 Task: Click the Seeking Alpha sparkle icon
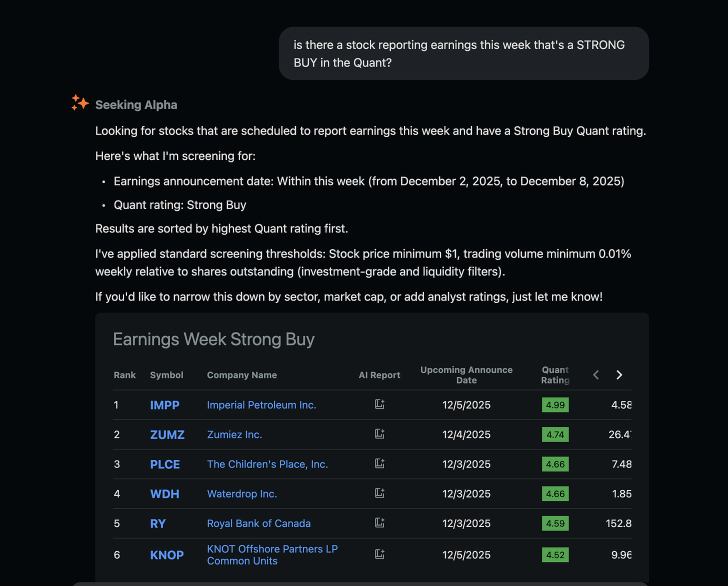(80, 103)
